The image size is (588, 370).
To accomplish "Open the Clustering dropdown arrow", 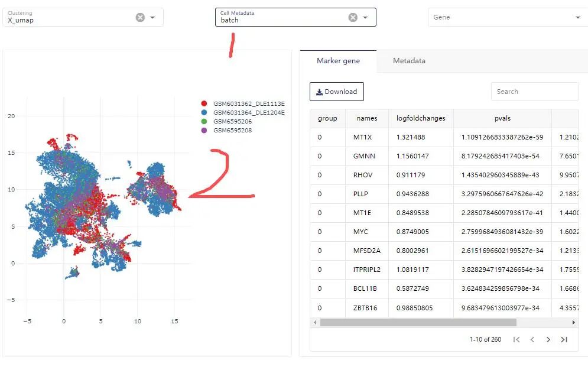I will point(152,17).
